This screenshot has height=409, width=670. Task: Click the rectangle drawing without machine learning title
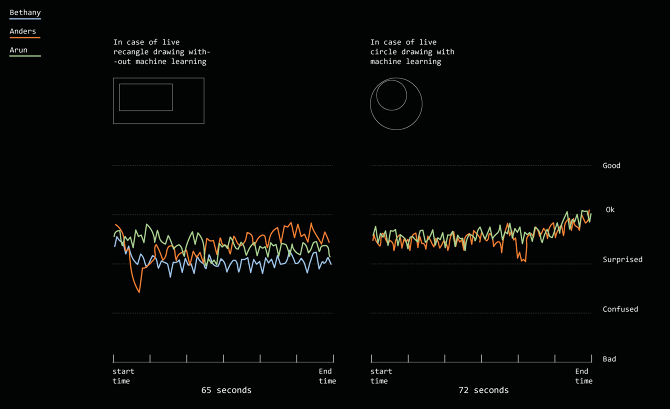coord(162,51)
